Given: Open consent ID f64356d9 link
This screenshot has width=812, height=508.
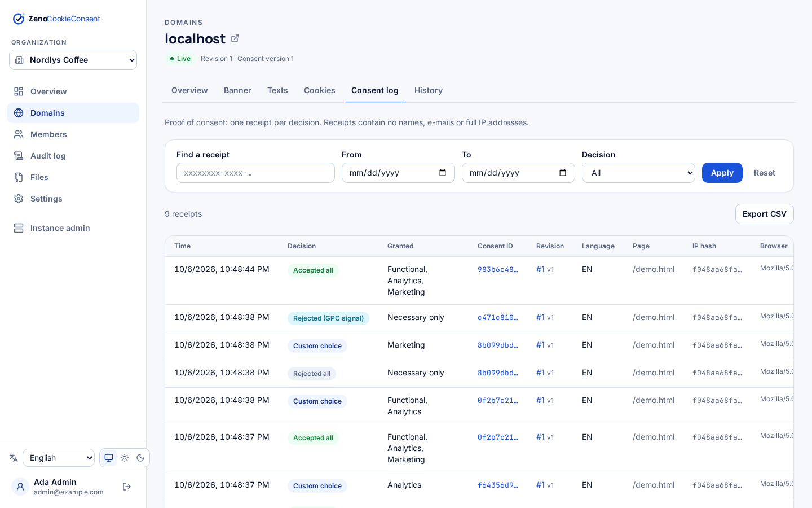Looking at the screenshot, I should [x=498, y=485].
